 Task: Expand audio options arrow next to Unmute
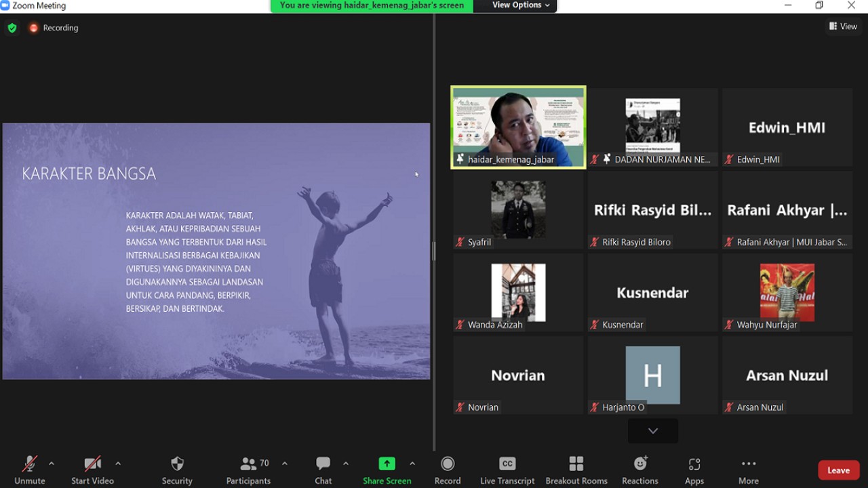tap(52, 464)
